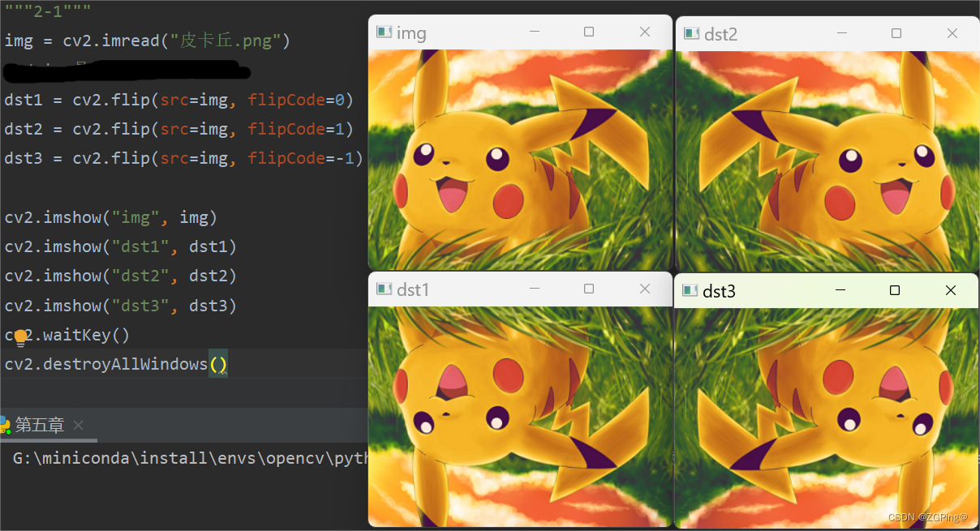
Task: Minimize the dst2 window
Action: [842, 33]
